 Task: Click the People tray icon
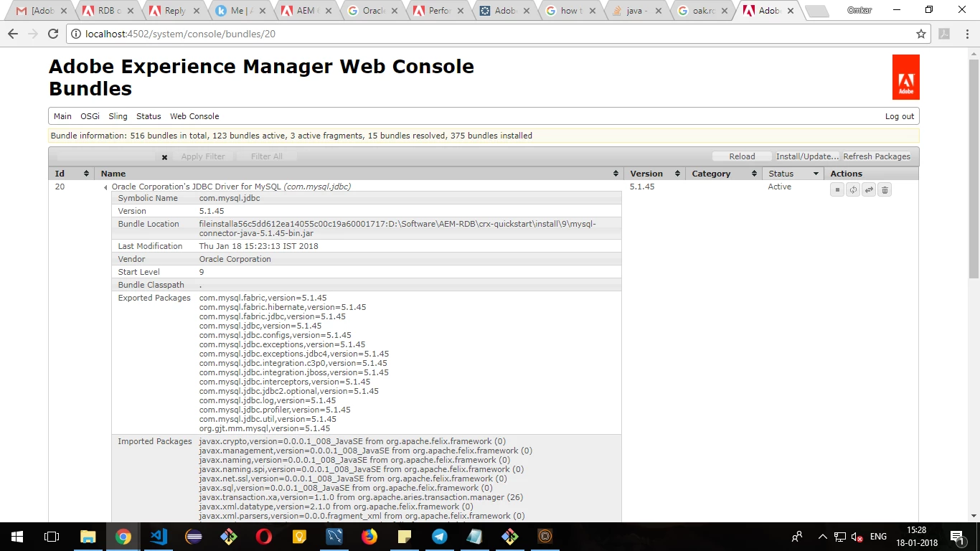pos(797,537)
